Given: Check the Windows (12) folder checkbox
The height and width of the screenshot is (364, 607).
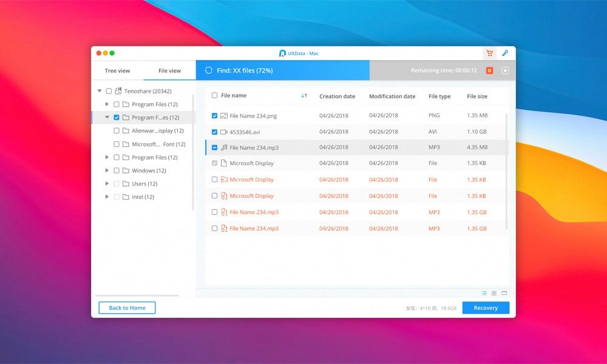Looking at the screenshot, I should click(x=117, y=170).
